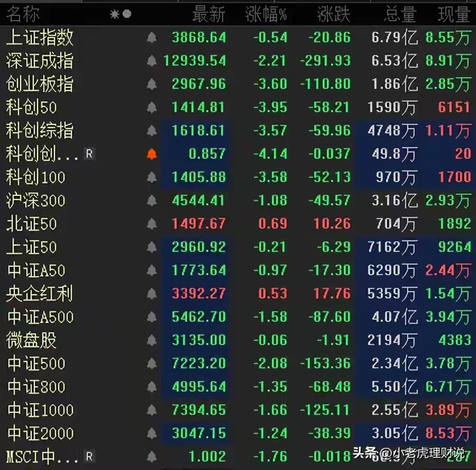
Task: Sort by the 总量 column header
Action: pyautogui.click(x=400, y=14)
